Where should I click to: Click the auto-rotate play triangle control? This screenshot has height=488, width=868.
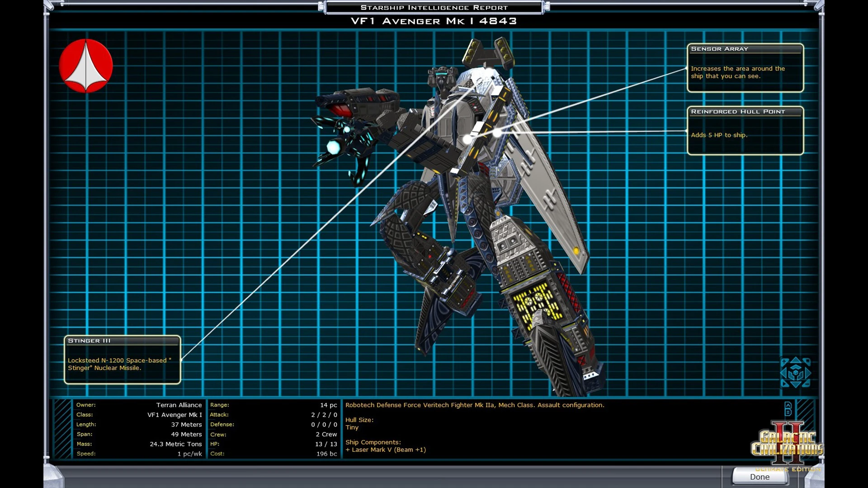784,384
